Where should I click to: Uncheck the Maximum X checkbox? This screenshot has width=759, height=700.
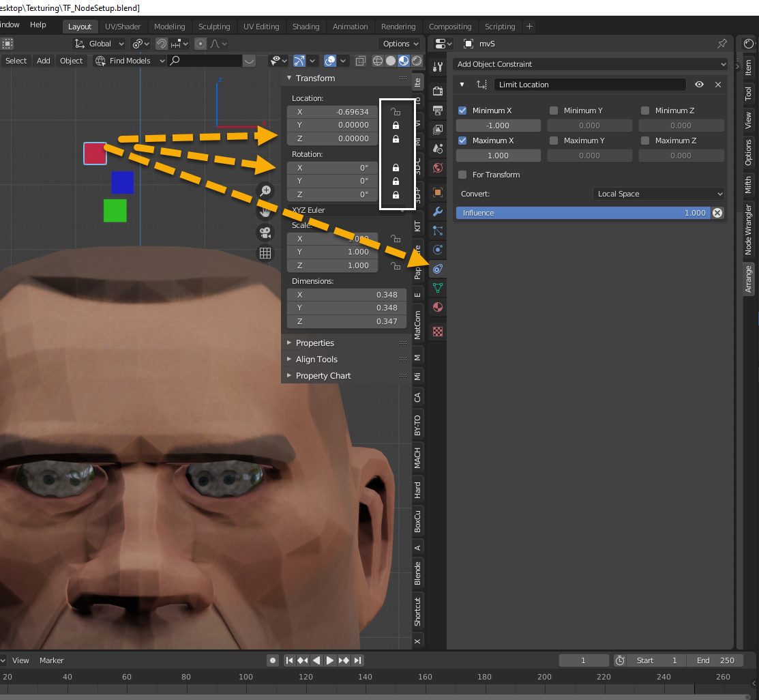462,141
